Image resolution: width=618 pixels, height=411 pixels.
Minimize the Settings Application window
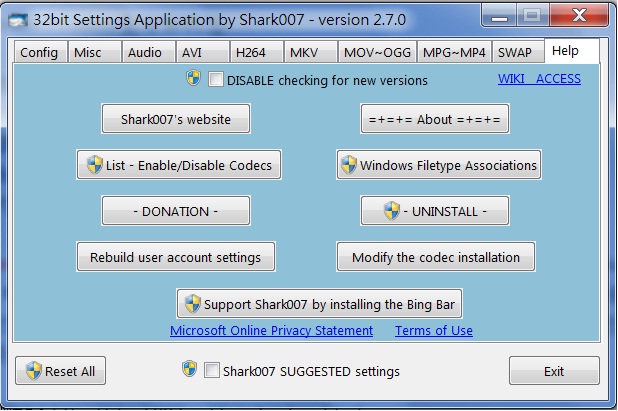499,16
